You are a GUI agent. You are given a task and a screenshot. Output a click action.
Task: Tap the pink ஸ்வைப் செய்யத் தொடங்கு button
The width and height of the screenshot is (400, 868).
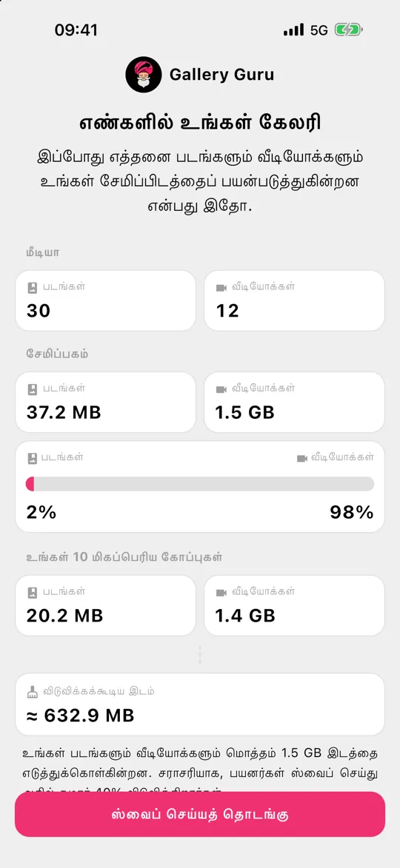pyautogui.click(x=200, y=814)
